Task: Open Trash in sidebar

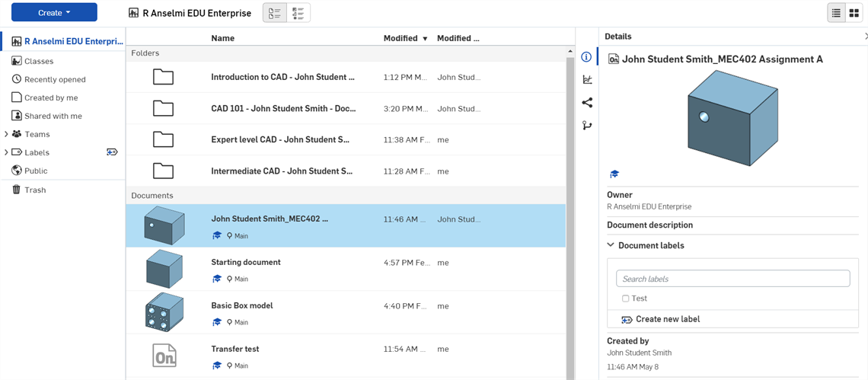Action: (x=35, y=190)
